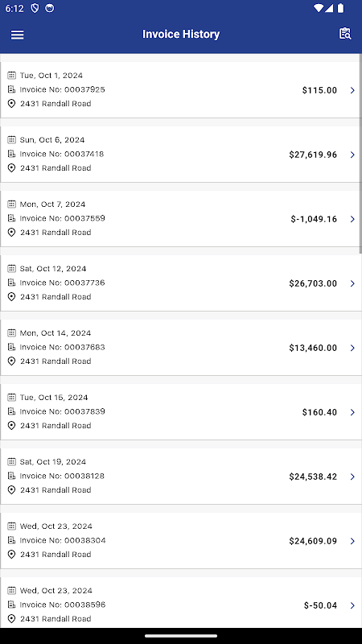Open chevron for $160.40 invoice

coord(352,412)
